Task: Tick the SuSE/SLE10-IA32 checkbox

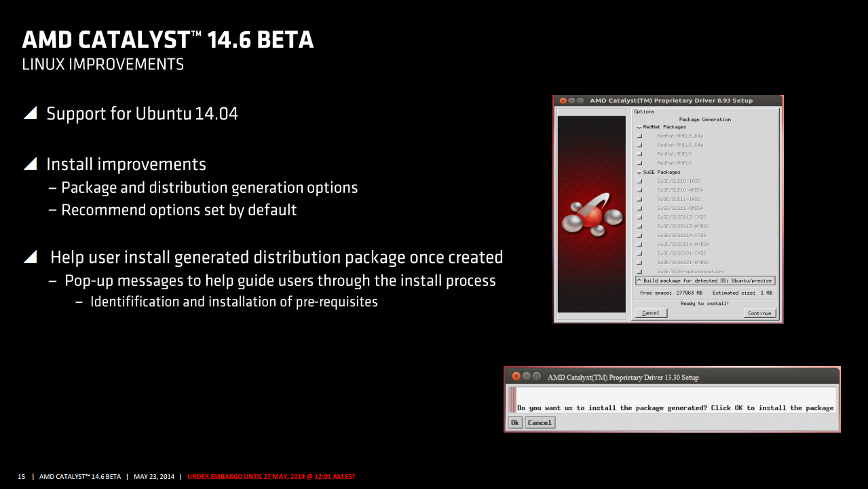Action: pos(639,181)
